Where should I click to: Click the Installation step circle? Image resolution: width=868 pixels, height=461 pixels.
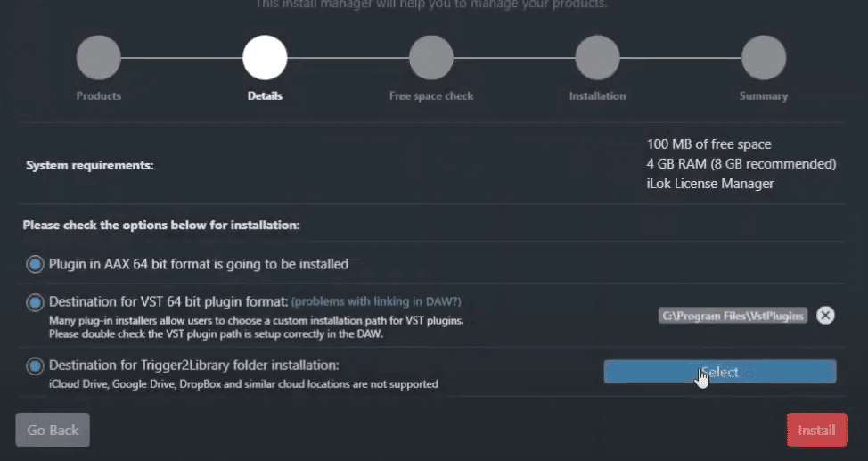click(597, 58)
